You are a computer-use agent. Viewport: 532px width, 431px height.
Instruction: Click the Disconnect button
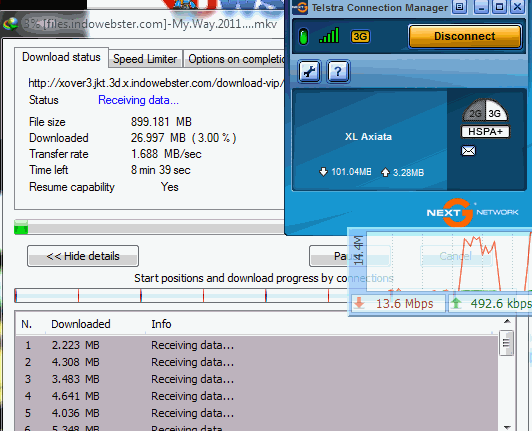coord(465,36)
